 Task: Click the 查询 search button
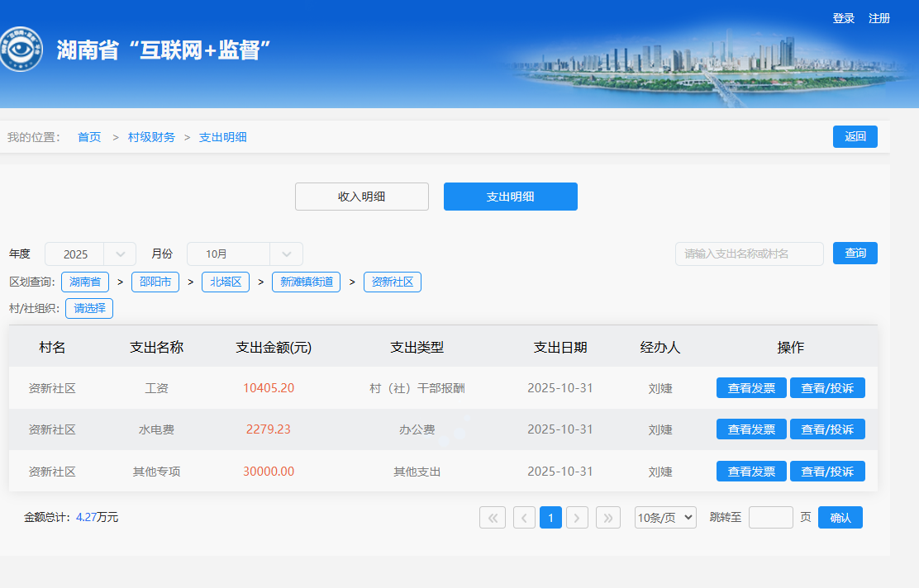855,253
